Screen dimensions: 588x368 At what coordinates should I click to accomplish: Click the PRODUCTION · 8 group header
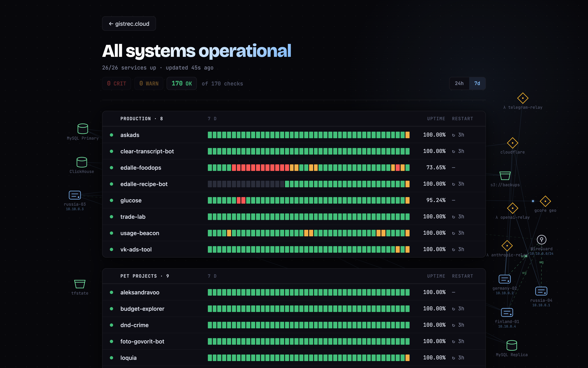pos(142,119)
